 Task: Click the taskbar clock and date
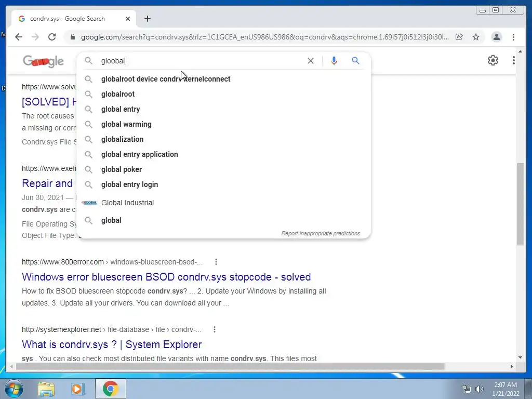(x=506, y=389)
